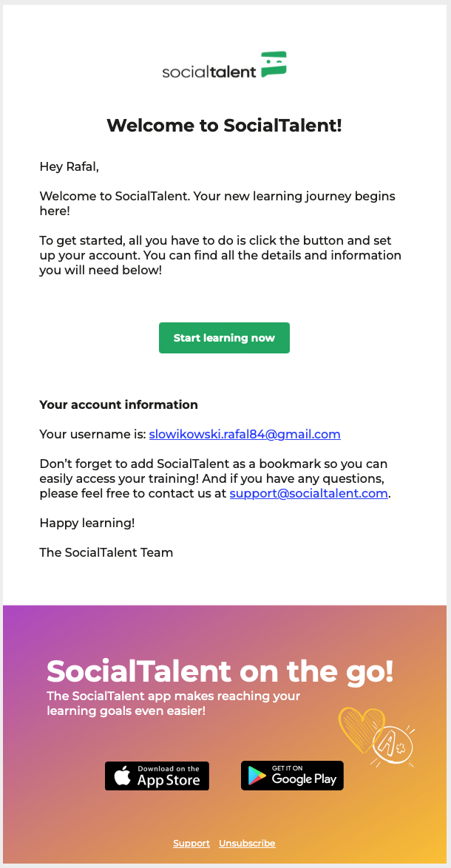Click the SocialTalent on the go! banner title
The height and width of the screenshot is (868, 451).
pyautogui.click(x=220, y=671)
